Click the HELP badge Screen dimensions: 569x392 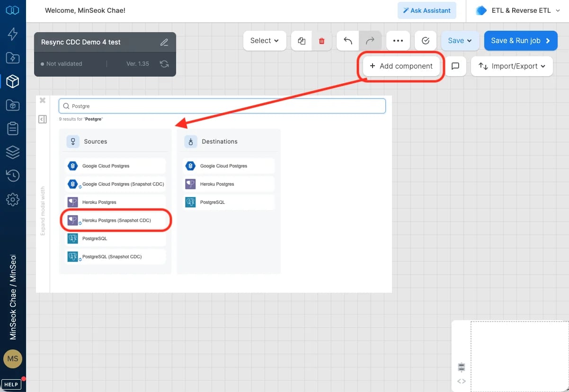(11, 384)
